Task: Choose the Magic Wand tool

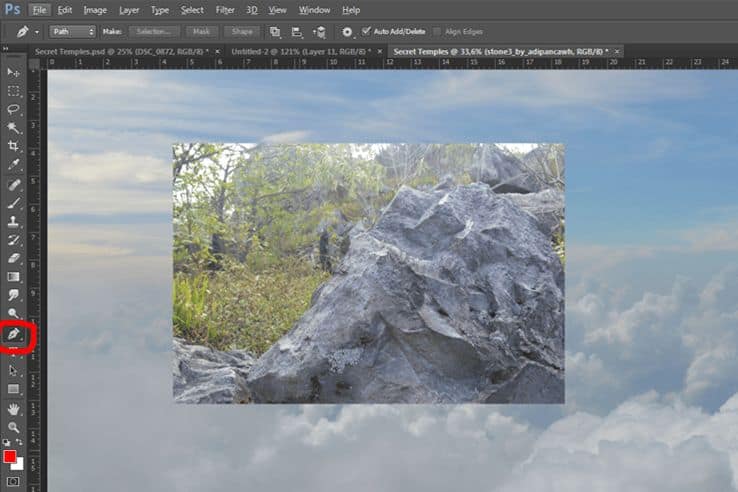Action: (x=13, y=128)
